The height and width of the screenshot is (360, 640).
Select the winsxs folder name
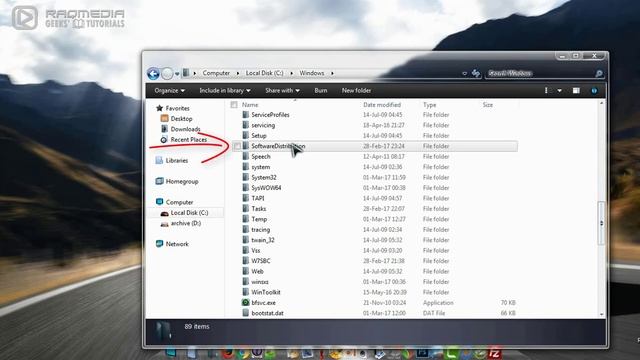[260, 282]
